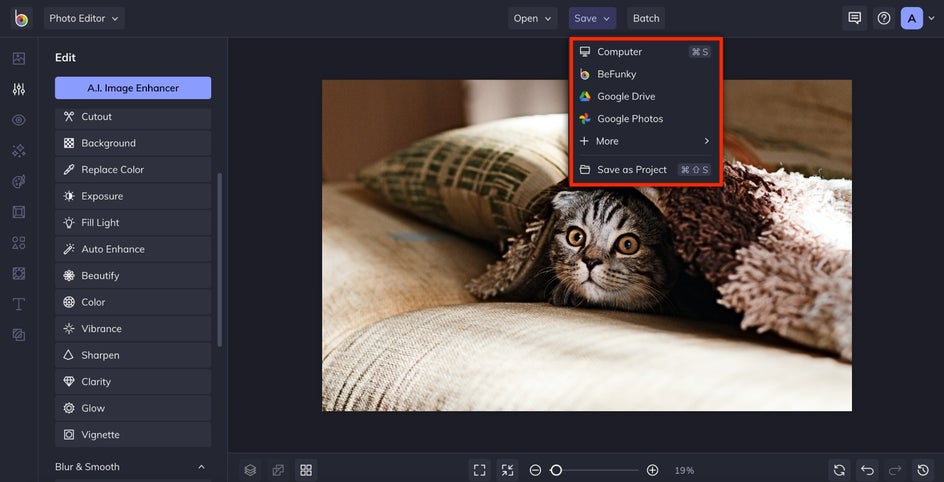Open the Open dropdown menu

[x=532, y=18]
